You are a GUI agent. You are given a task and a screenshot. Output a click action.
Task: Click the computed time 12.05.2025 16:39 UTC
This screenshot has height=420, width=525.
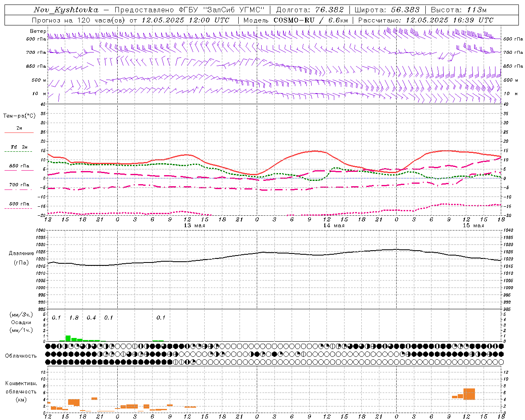(450, 20)
